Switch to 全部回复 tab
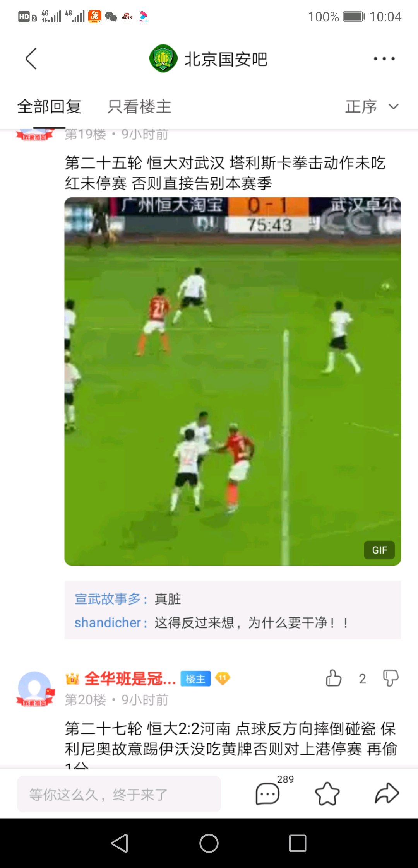This screenshot has width=418, height=868. [x=49, y=106]
